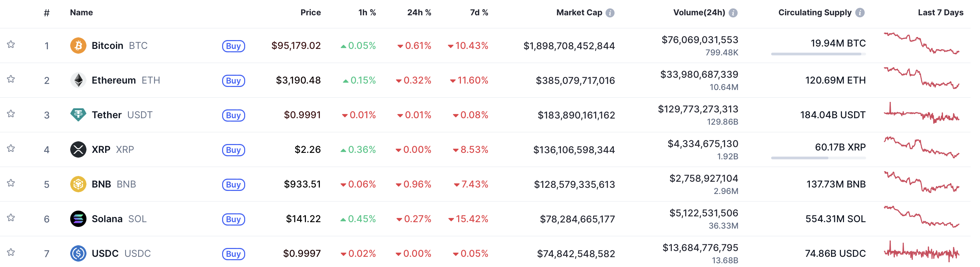This screenshot has height=267, width=980.
Task: Click the Solana SOL logo
Action: [78, 219]
